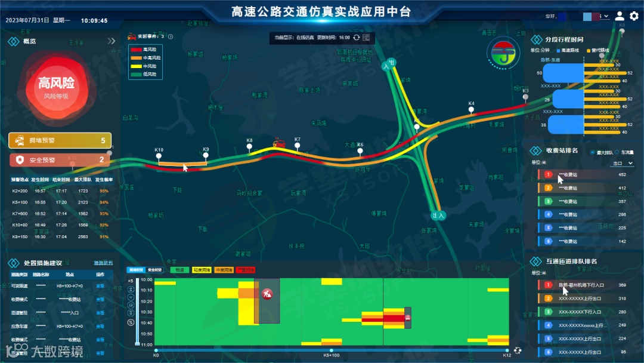
Task: Click the 高风险 risk level indicator
Action: (x=57, y=88)
